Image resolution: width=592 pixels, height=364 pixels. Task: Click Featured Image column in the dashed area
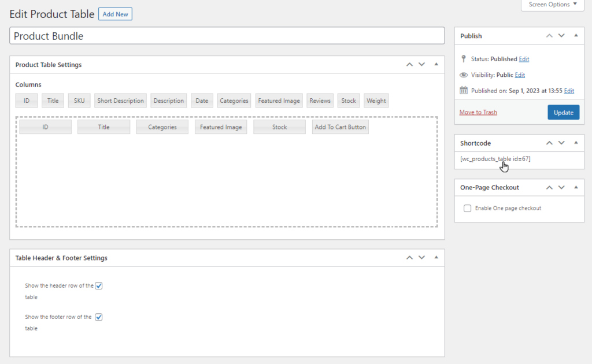221,127
